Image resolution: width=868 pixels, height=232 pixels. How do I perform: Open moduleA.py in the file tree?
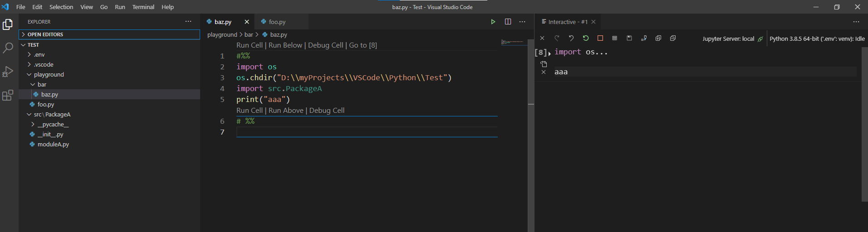(x=109, y=144)
